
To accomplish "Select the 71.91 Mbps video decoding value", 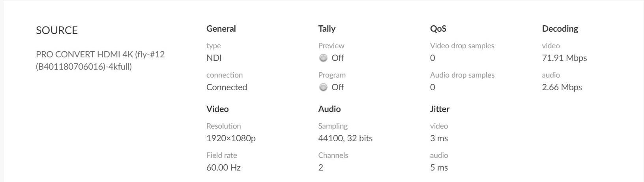I will coord(564,58).
